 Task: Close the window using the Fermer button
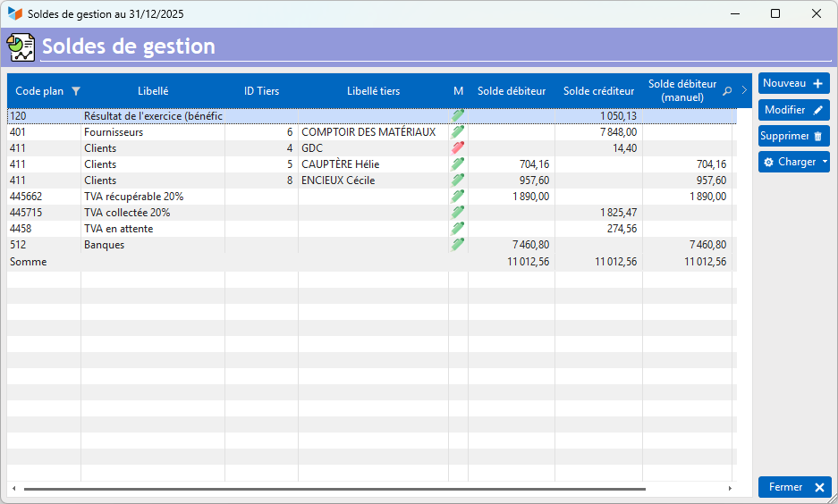point(795,487)
